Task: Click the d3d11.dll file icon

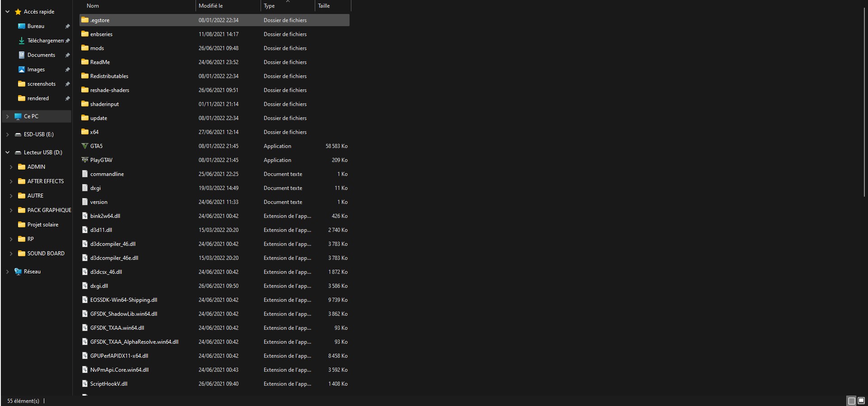Action: click(84, 230)
